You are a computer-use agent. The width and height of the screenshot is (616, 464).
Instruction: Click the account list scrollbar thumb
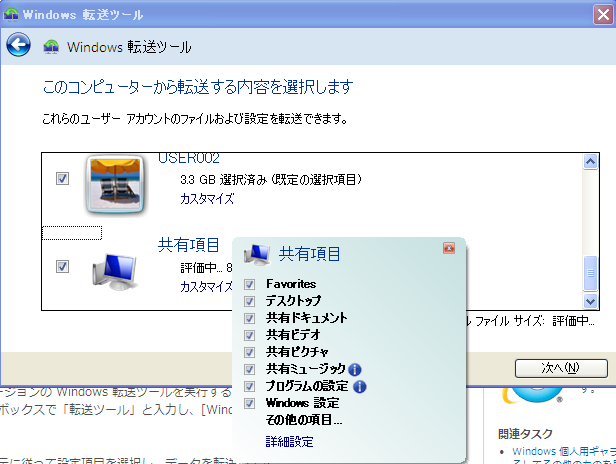click(x=590, y=273)
